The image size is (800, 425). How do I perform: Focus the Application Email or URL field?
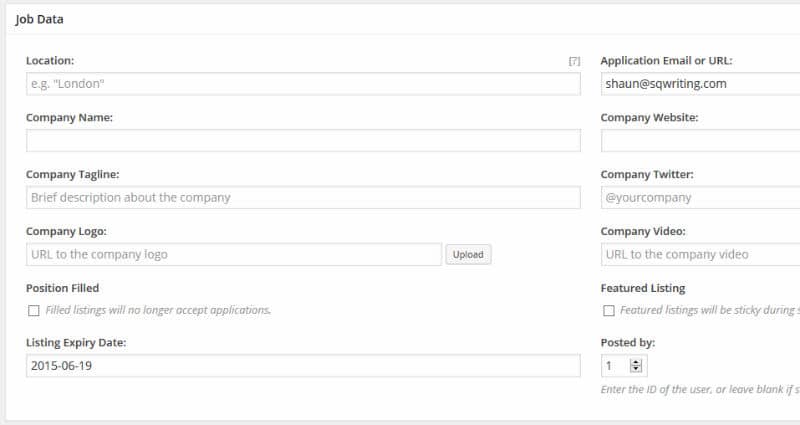pyautogui.click(x=701, y=84)
